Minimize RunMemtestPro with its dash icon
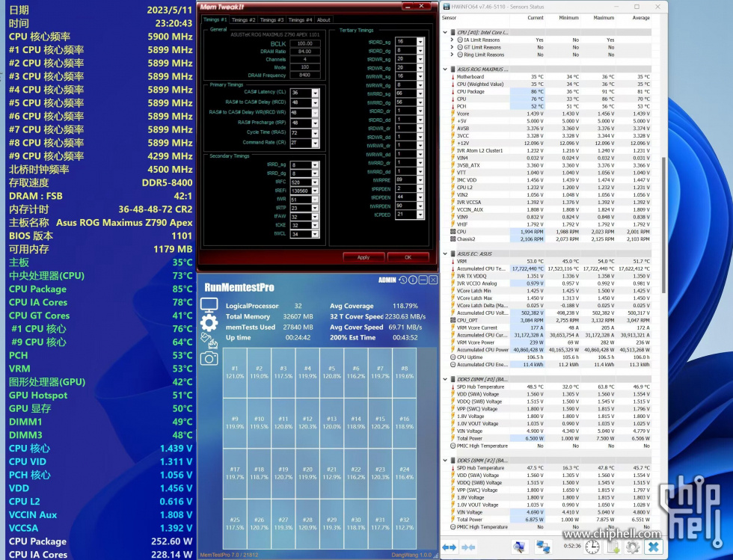 [423, 280]
